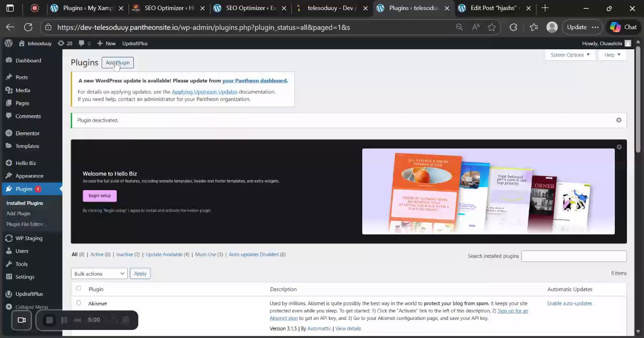Go back with the browser arrow
The width and height of the screenshot is (644, 338).
tap(10, 27)
